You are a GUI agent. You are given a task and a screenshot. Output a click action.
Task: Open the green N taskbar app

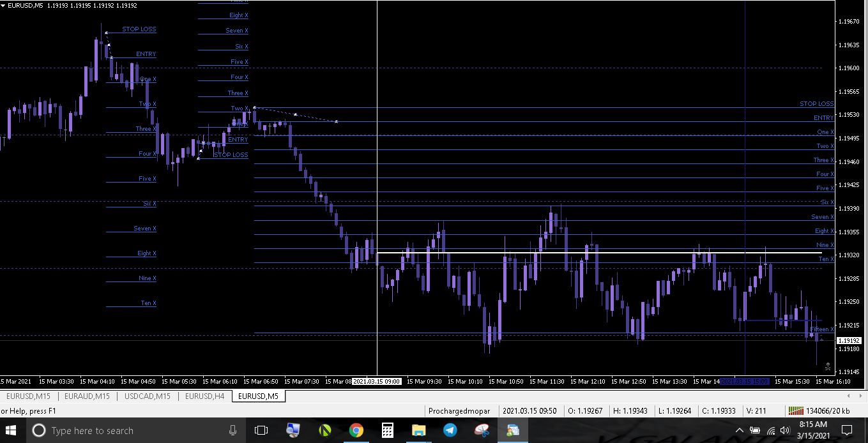pos(325,430)
